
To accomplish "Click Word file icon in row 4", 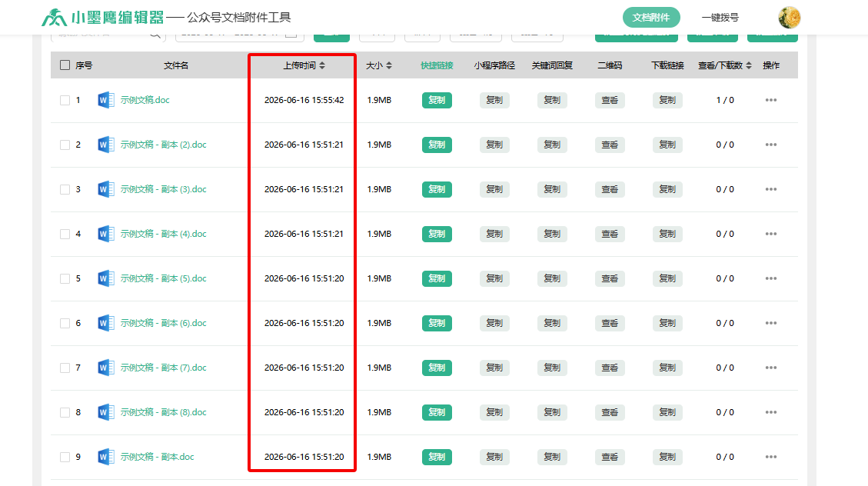I will (106, 234).
